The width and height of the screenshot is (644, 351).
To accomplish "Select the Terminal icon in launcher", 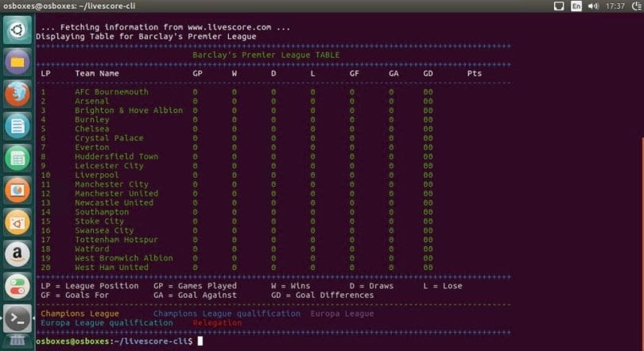I will click(x=17, y=318).
